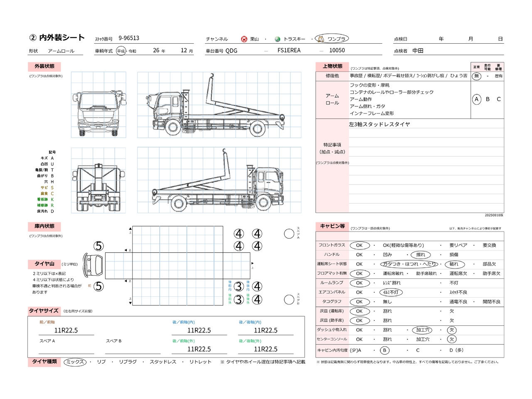Select the rear-view truck diagram
Screen dimensions: 532x399
click(x=99, y=180)
